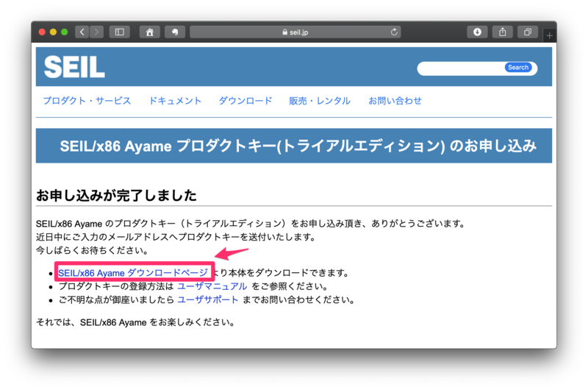Click the page title banner text
The height and width of the screenshot is (390, 588).
298,146
